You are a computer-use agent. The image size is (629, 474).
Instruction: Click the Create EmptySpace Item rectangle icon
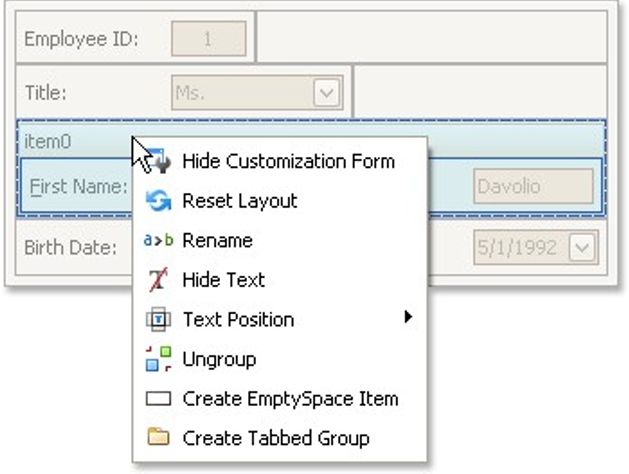point(158,399)
